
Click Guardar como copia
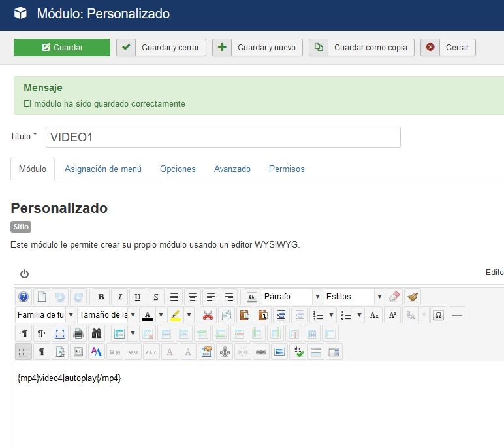click(x=361, y=47)
